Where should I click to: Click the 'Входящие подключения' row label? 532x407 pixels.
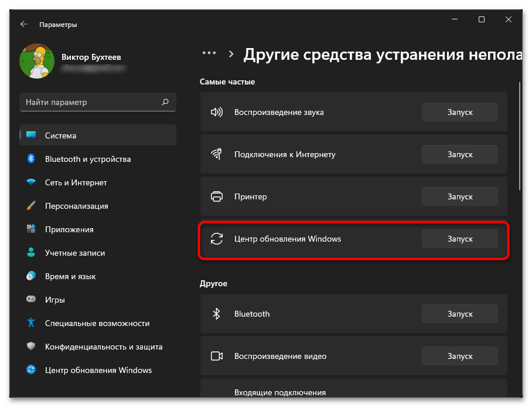[x=280, y=392]
